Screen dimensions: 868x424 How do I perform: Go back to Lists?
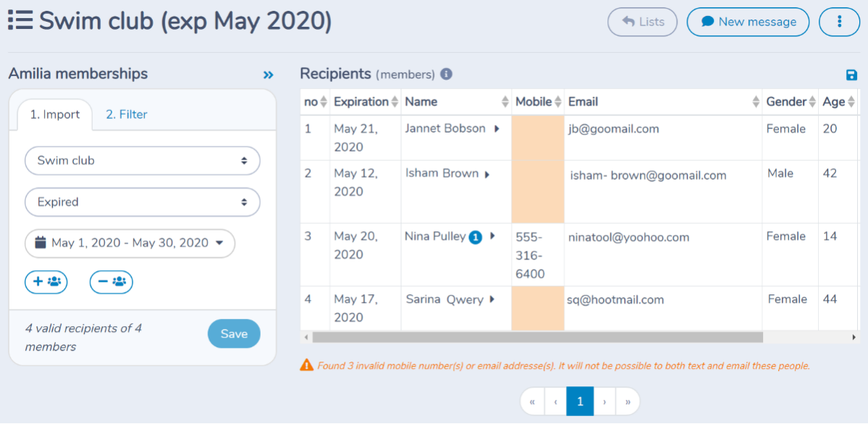[643, 22]
